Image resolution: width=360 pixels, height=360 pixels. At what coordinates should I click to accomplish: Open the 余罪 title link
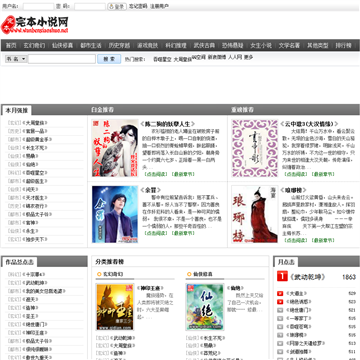point(151,190)
